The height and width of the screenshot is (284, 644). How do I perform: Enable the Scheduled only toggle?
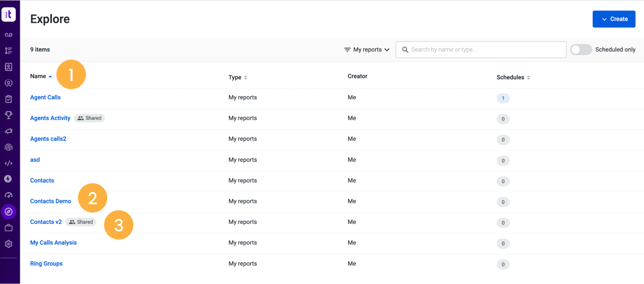(x=581, y=50)
